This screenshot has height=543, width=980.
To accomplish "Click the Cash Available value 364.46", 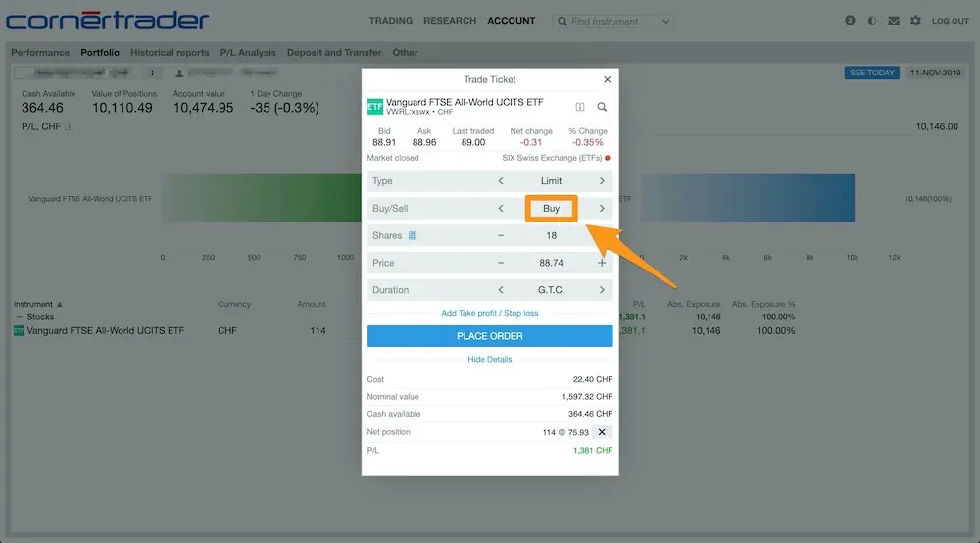I will point(42,108).
